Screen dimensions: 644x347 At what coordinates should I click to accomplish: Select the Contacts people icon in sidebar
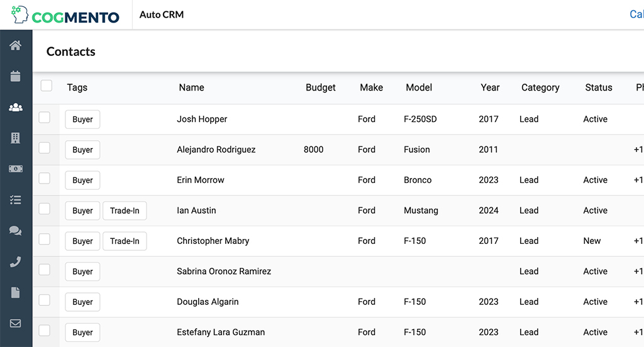(16, 107)
